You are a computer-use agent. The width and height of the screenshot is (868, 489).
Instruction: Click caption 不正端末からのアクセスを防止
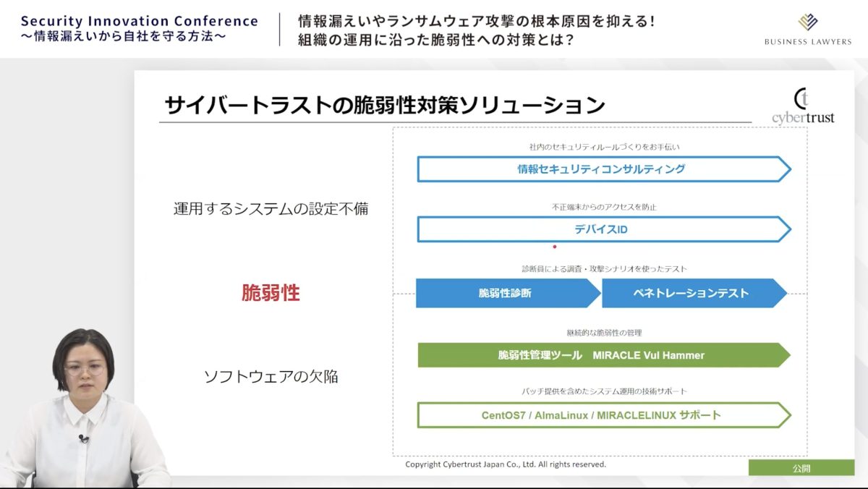(604, 207)
